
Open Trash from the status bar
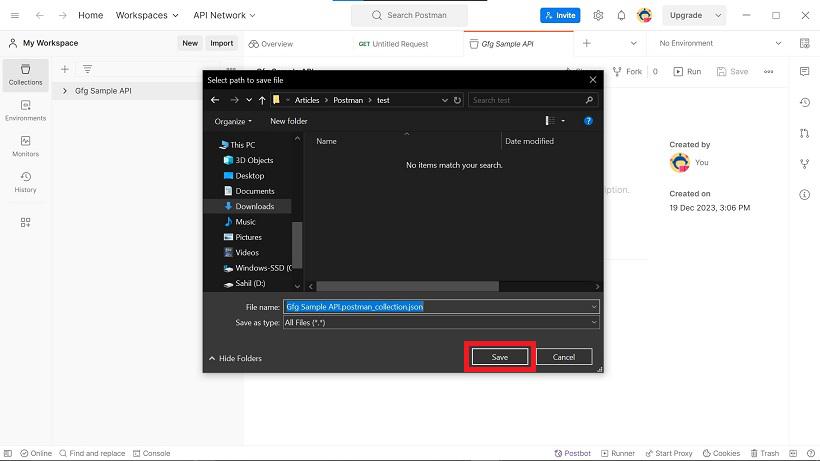[765, 453]
